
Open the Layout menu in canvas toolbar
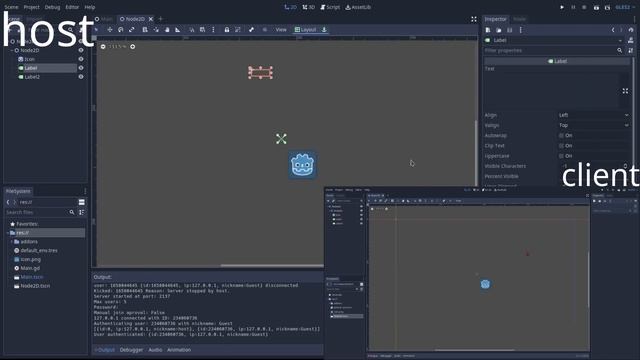(x=306, y=29)
